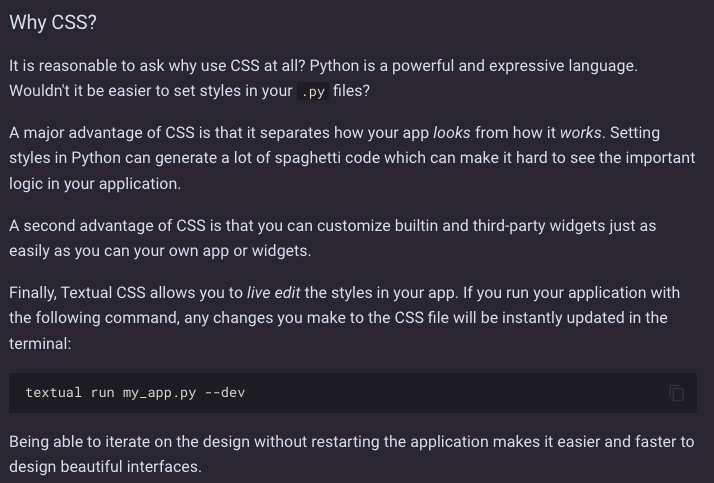Click the copy-to-clipboard icon in code block

(677, 393)
